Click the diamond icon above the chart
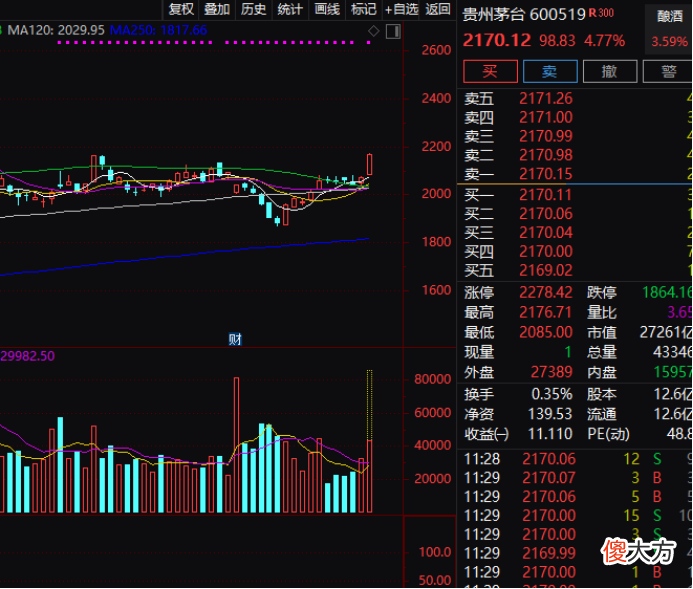The height and width of the screenshot is (589, 693). pyautogui.click(x=374, y=31)
